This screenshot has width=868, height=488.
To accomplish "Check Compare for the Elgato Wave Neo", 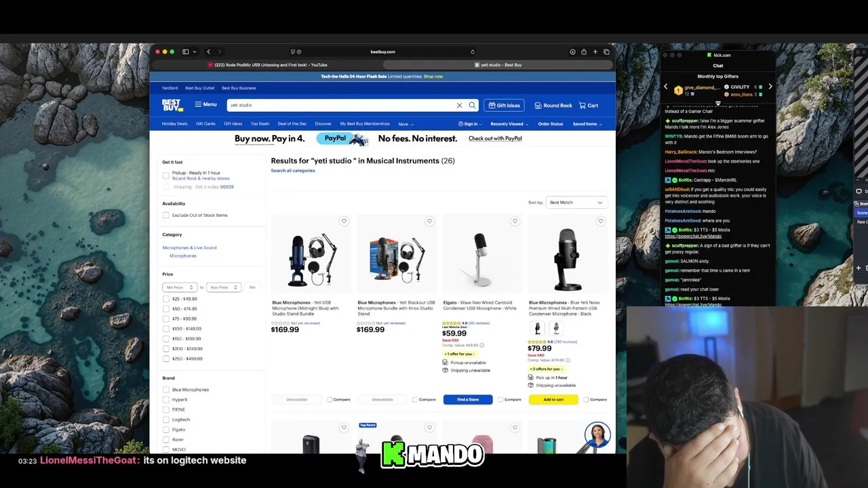I will coord(500,399).
